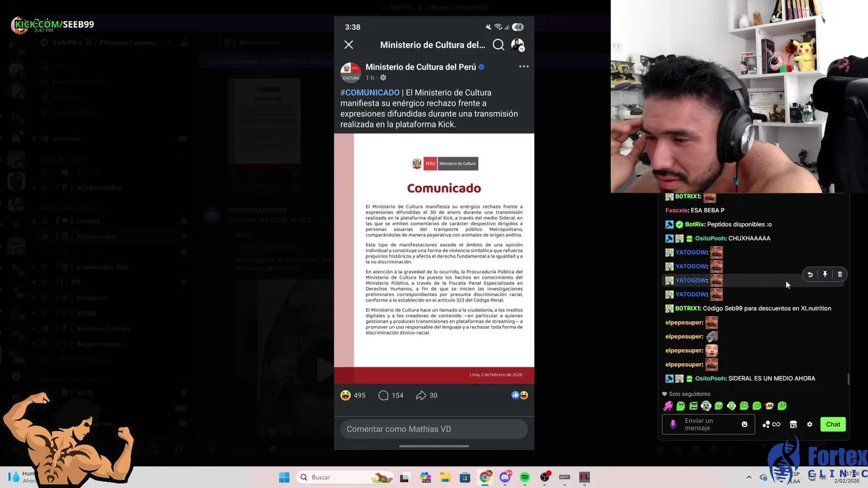Open the three-dot post options menu

[x=524, y=66]
